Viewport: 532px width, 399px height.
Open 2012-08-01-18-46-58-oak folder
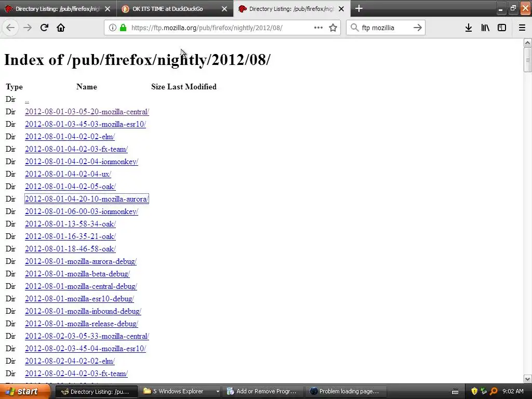(x=70, y=249)
